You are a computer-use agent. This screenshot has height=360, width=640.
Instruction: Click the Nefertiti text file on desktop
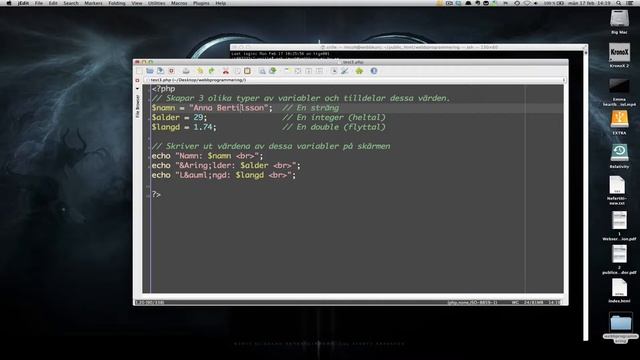click(618, 186)
